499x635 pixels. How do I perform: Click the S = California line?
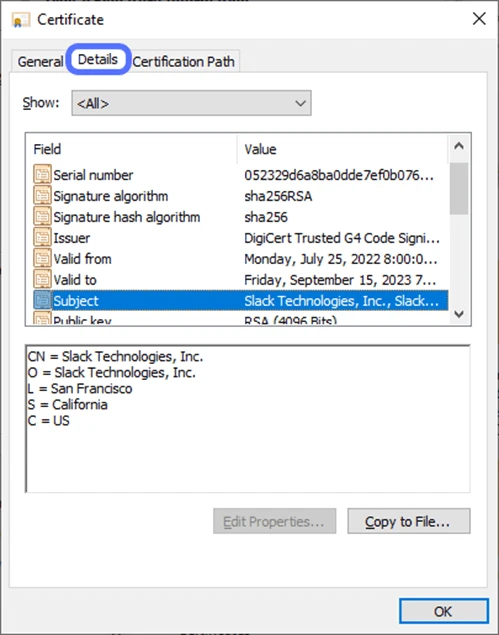point(68,405)
